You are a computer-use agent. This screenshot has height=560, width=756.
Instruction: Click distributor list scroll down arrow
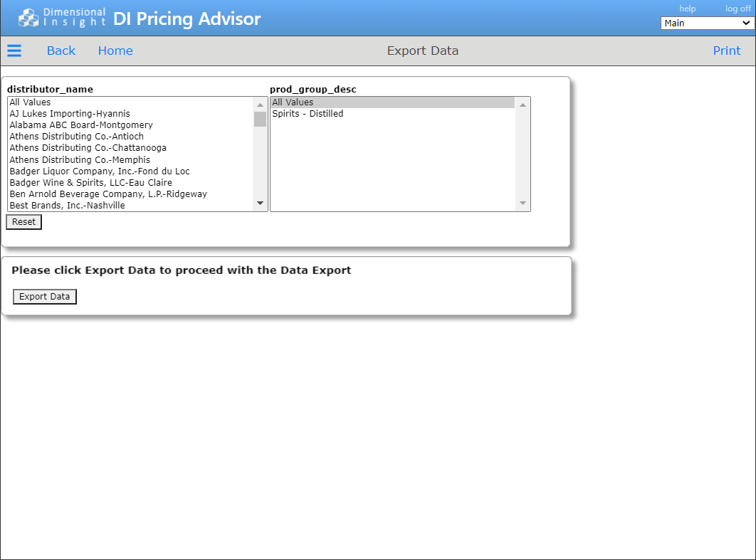[x=261, y=204]
